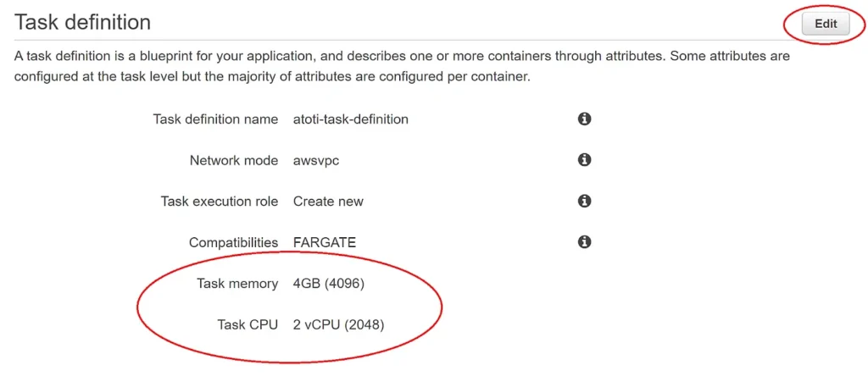Click the Task memory label
The width and height of the screenshot is (868, 376).
237,284
